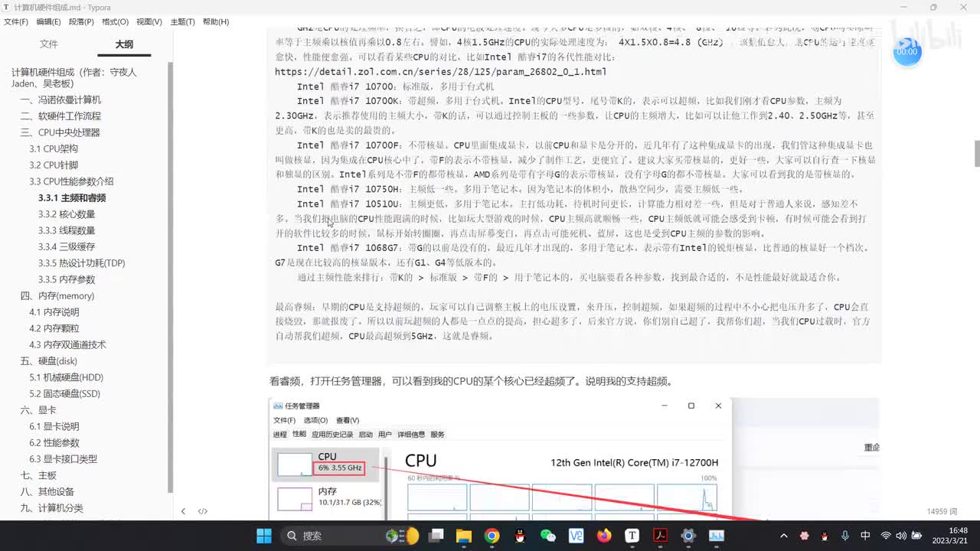Image resolution: width=980 pixels, height=551 pixels.
Task: Open Task Manager taskbar icon
Action: tap(717, 536)
